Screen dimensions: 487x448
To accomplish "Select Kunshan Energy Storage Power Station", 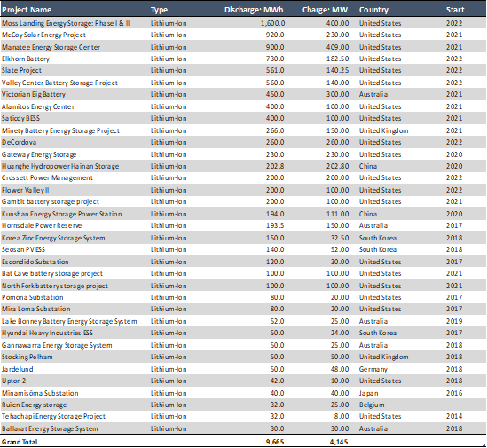I will [x=61, y=214].
